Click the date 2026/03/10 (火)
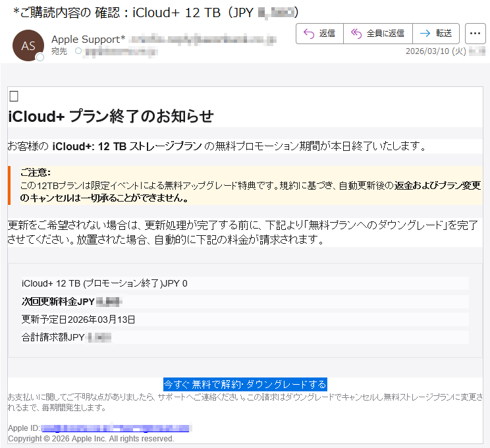The width and height of the screenshot is (490, 448). click(436, 51)
